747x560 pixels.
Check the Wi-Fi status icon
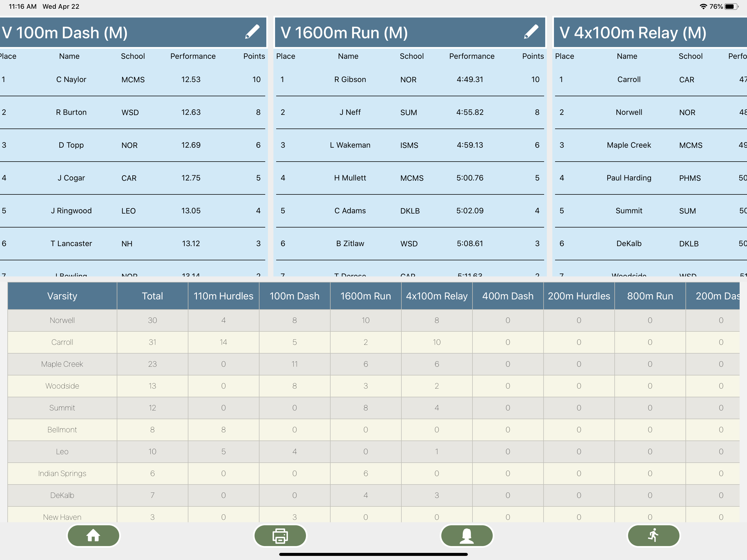tap(703, 6)
